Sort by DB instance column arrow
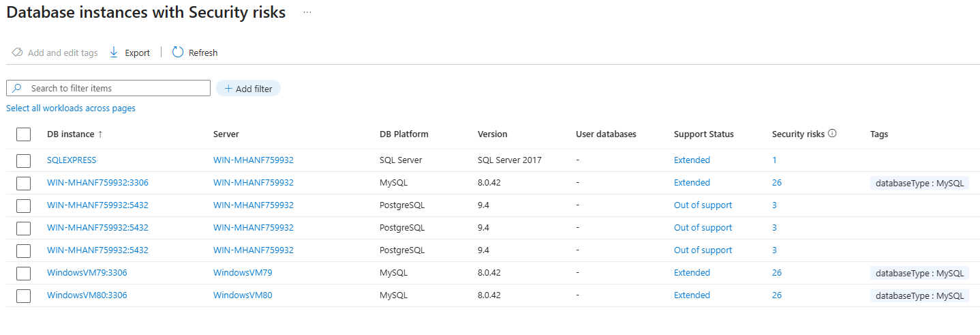This screenshot has height=335, width=980. click(x=101, y=134)
